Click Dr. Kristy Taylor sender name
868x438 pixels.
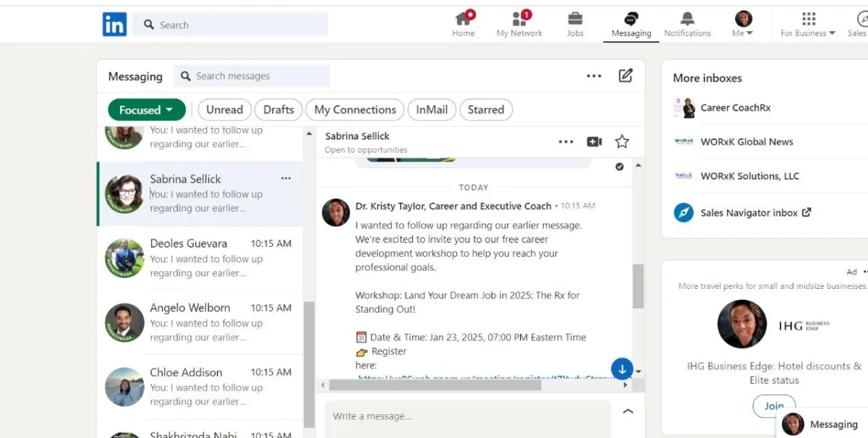click(454, 206)
